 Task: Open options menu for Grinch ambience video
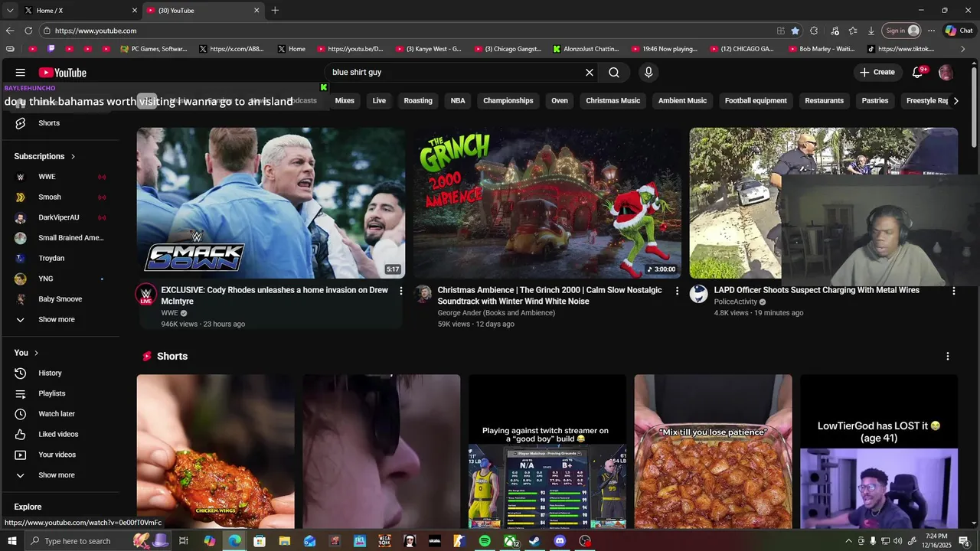pos(677,291)
